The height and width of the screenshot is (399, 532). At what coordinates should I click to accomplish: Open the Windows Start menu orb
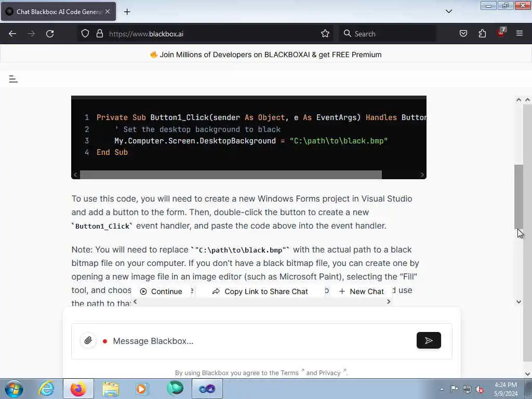14,389
